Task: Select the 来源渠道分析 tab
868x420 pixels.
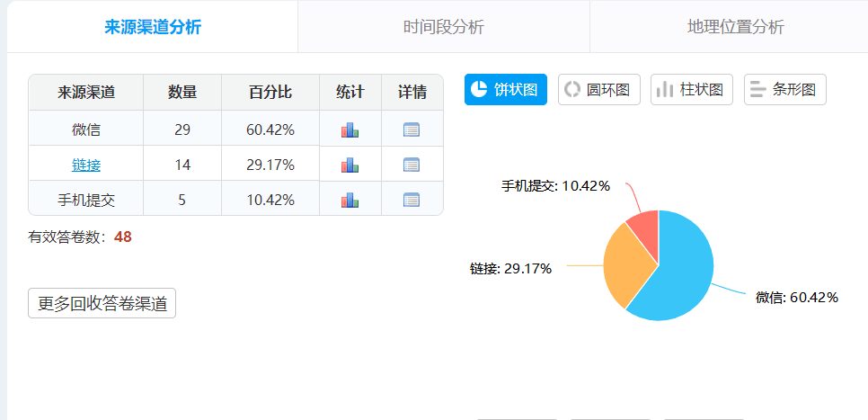Action: (x=153, y=27)
